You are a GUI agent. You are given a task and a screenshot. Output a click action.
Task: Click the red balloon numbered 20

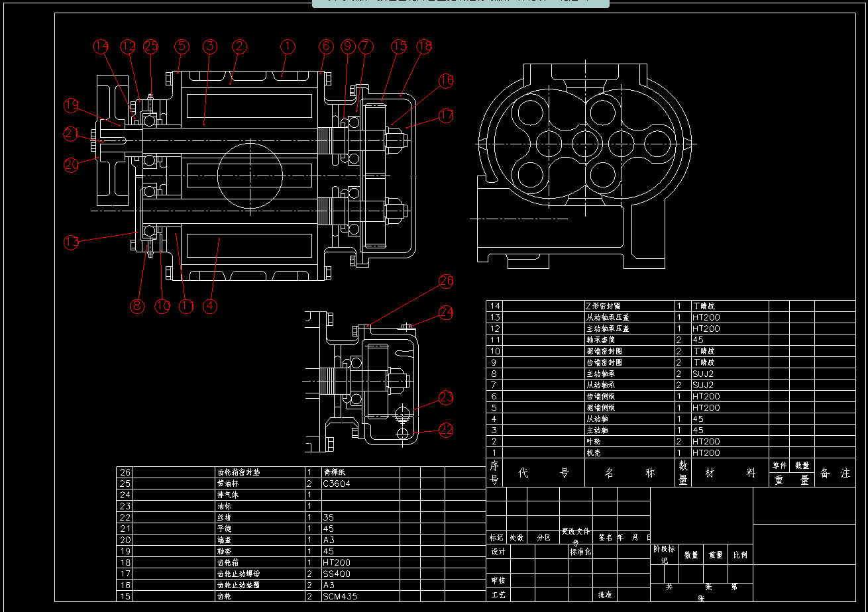click(x=72, y=164)
